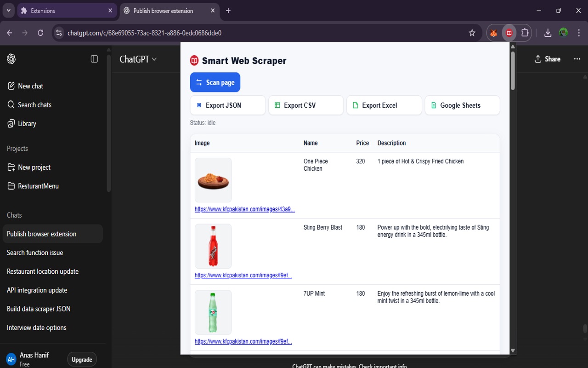Open the Chrome profile avatar
588x368 pixels.
[x=563, y=33]
